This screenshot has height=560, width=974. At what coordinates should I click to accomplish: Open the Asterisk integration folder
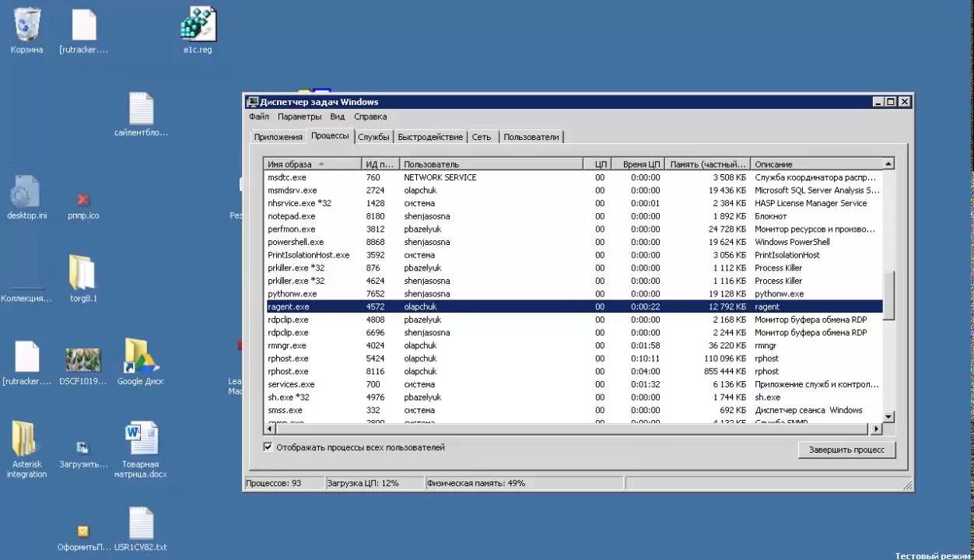tap(26, 450)
